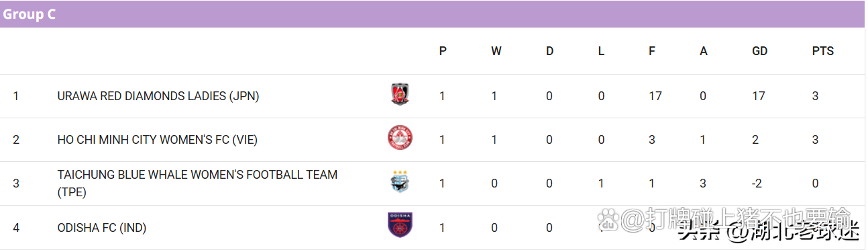Click Urawa's goal difference value 17
868x250 pixels.
pos(758,96)
